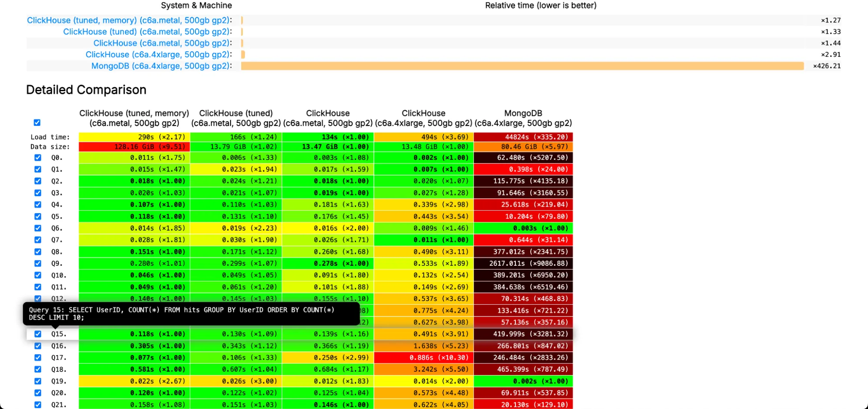Click the MongoDB column header

pos(523,118)
